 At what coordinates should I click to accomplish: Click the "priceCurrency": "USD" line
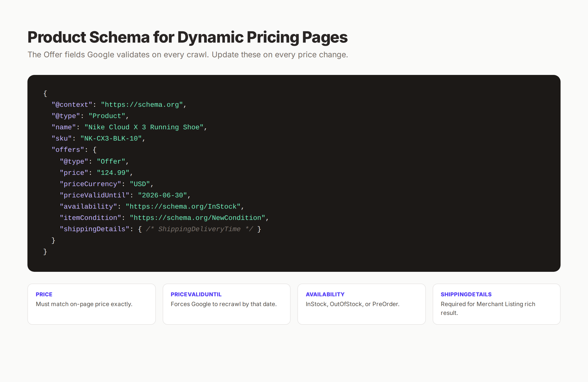pos(107,184)
